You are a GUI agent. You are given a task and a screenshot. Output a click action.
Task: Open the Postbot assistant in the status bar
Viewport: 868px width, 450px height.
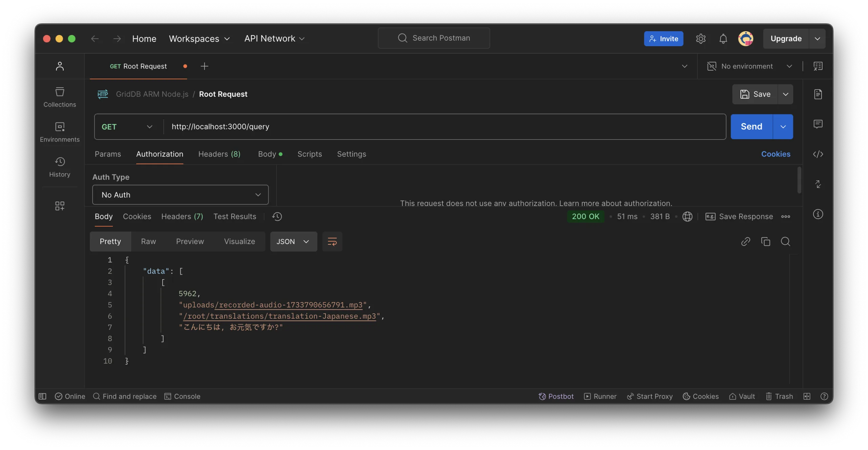coord(556,396)
